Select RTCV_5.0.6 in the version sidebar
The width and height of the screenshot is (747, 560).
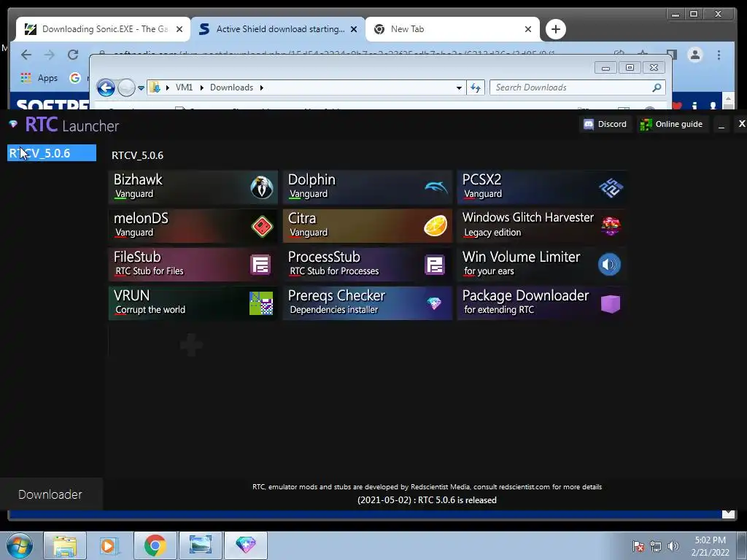tap(52, 153)
